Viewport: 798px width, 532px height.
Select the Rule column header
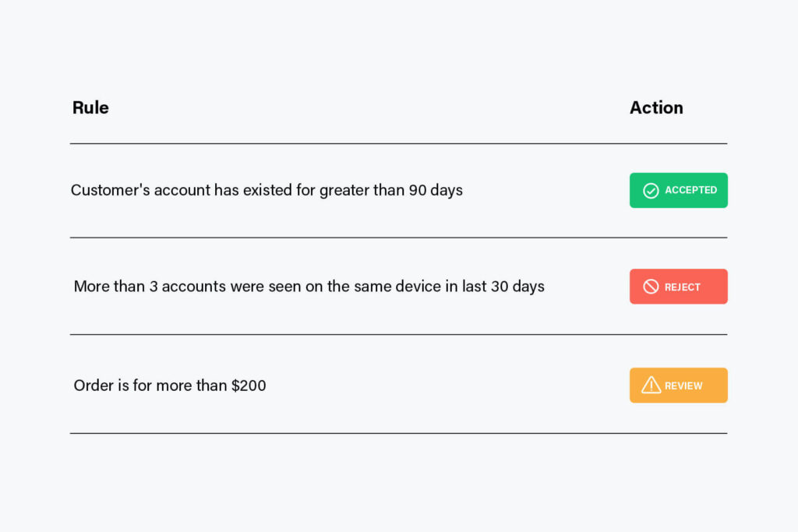[90, 108]
